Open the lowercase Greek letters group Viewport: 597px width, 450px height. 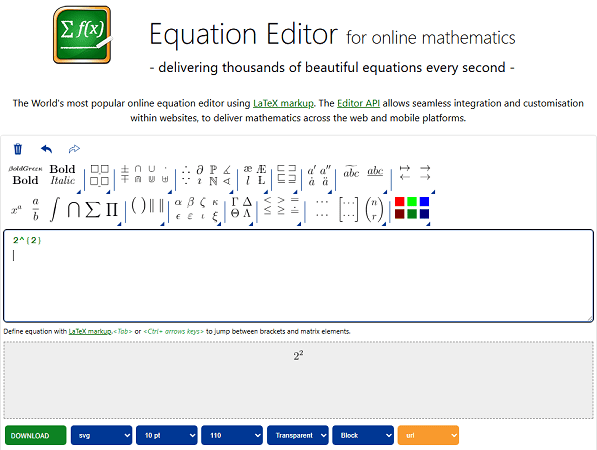[196, 209]
